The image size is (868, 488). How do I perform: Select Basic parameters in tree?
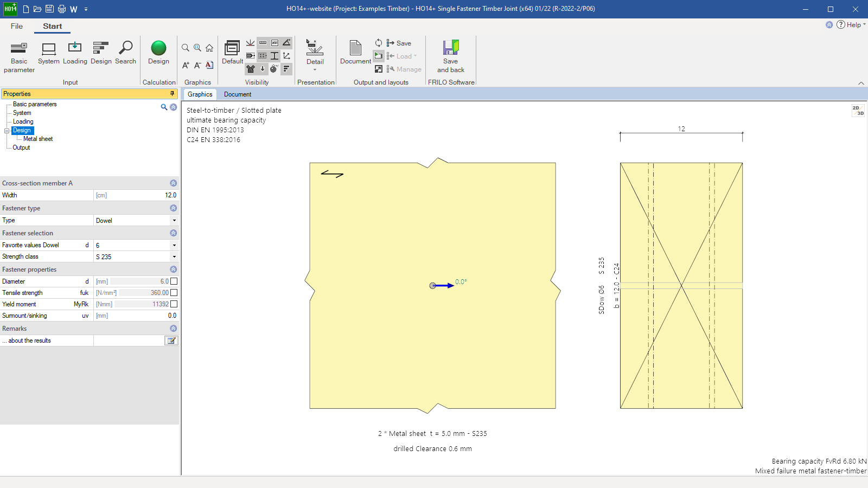point(35,104)
